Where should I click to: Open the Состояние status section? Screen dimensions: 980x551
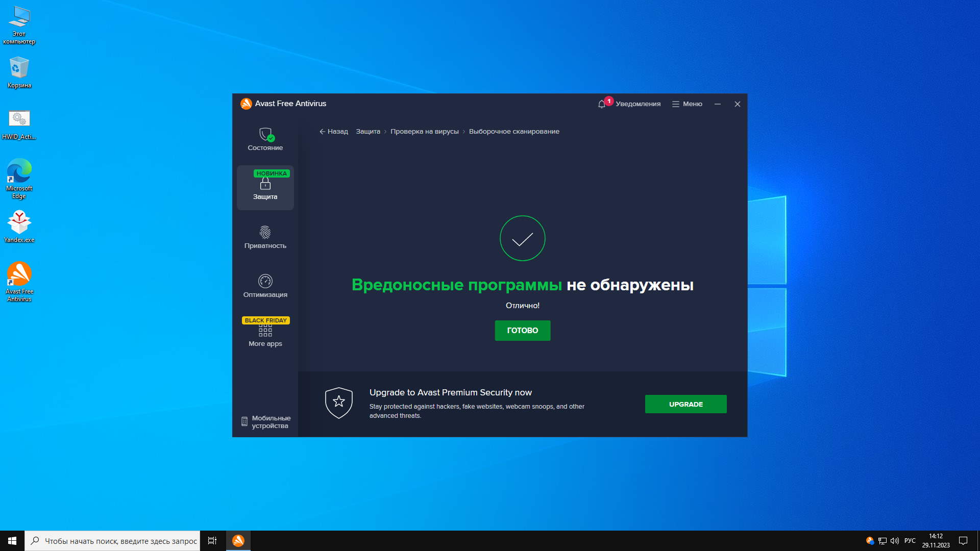point(265,139)
